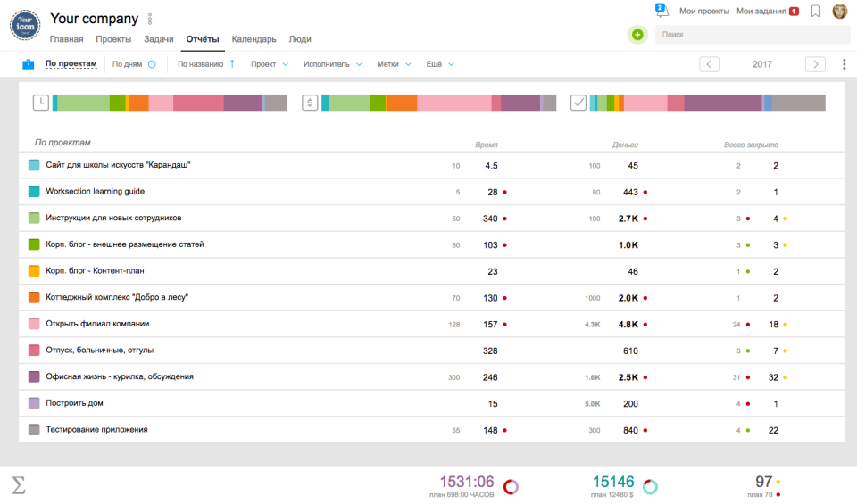Click the clock icon above time bar
The height and width of the screenshot is (504, 857).
click(x=41, y=103)
